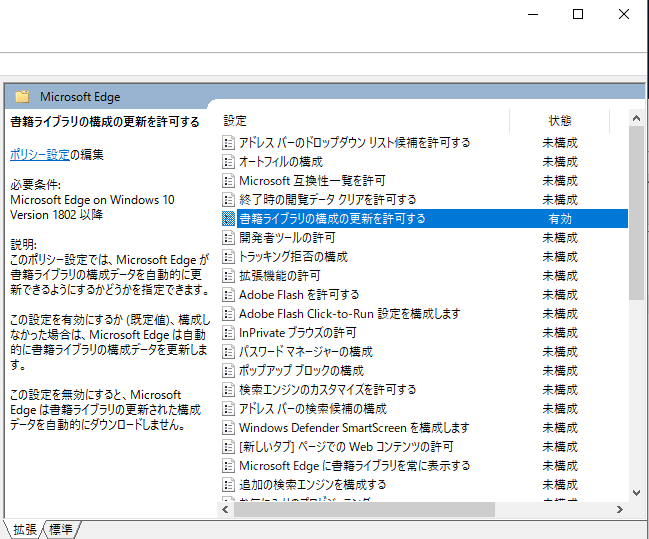Click the vertical scrollbar down arrow
This screenshot has height=539, width=649.
coord(637,493)
